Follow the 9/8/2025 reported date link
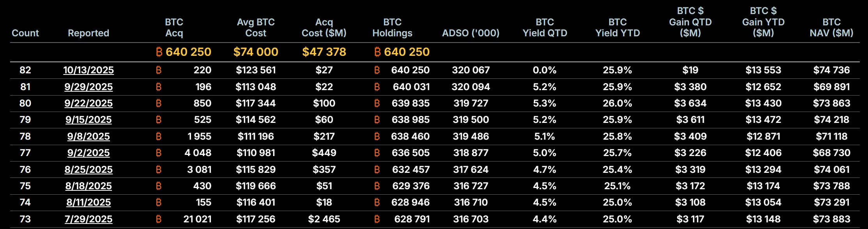 (x=89, y=137)
